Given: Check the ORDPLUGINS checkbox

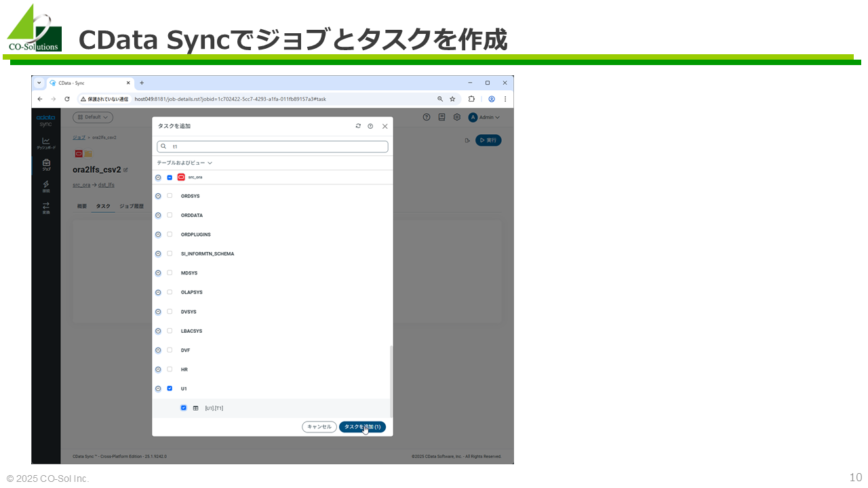Looking at the screenshot, I should point(170,235).
